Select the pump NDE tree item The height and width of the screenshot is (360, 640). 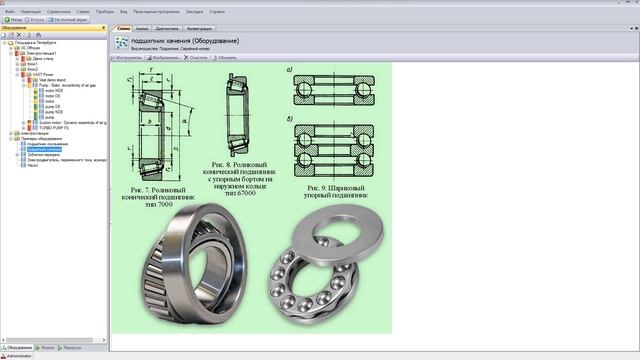pyautogui.click(x=54, y=112)
